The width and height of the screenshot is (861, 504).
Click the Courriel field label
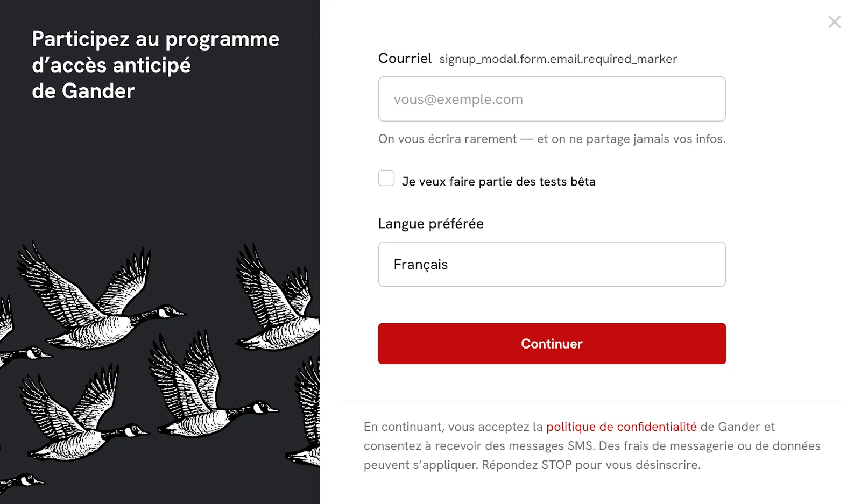click(405, 59)
